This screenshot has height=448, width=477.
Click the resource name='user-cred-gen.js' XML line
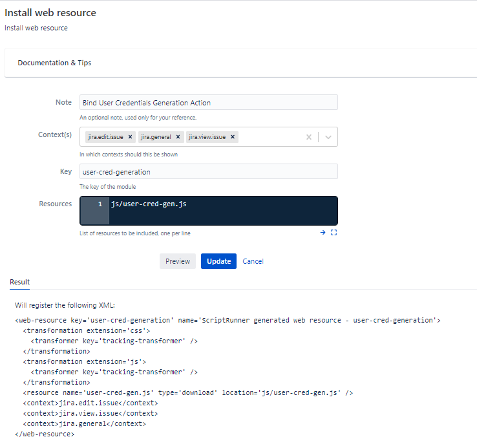click(x=187, y=392)
